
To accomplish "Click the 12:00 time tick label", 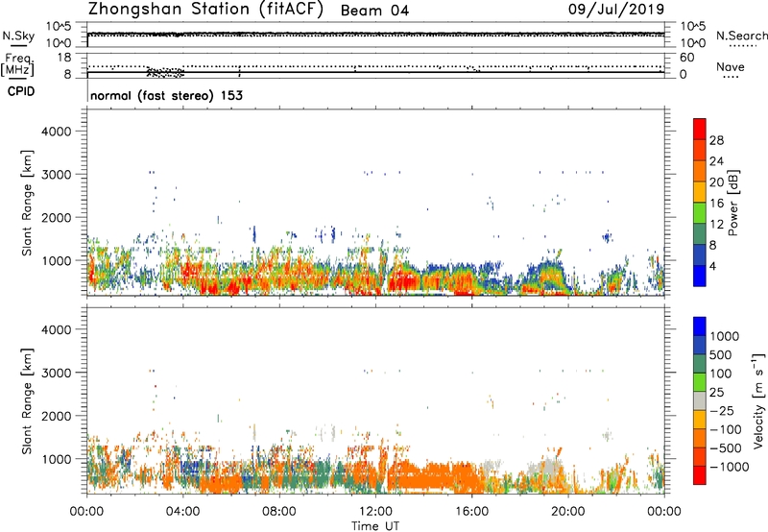I will [375, 512].
